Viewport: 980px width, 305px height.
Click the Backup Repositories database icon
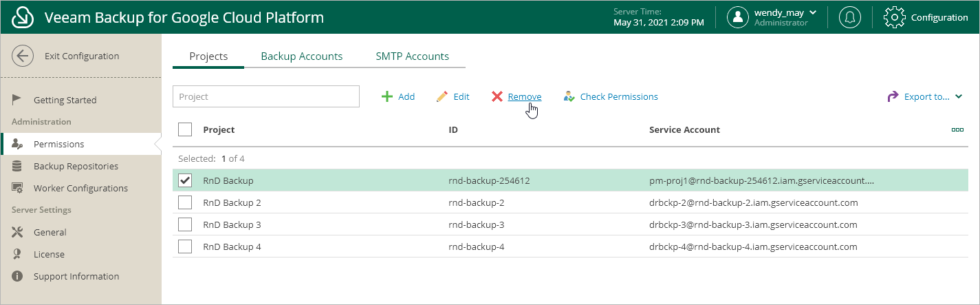point(18,166)
